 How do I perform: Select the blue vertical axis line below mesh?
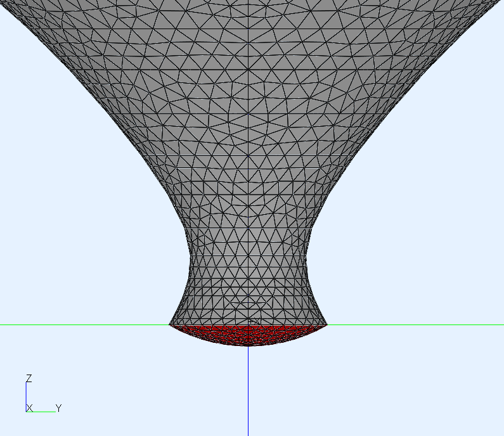coord(248,391)
